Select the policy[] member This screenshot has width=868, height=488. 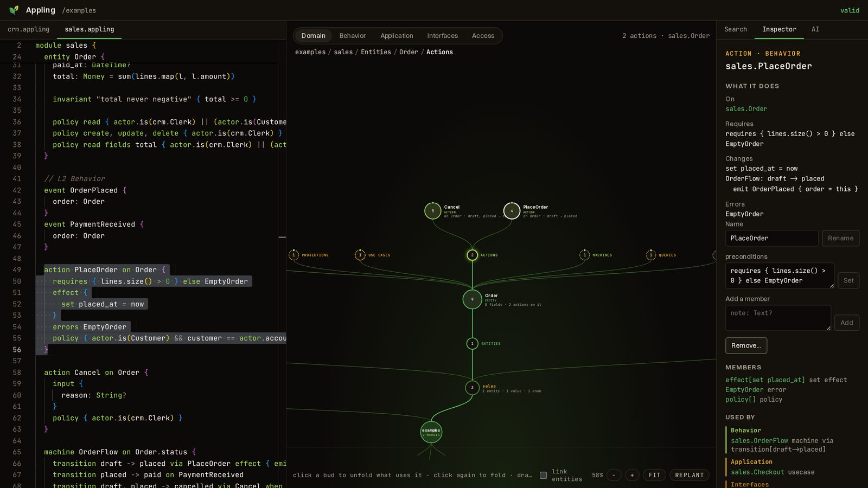(x=741, y=400)
